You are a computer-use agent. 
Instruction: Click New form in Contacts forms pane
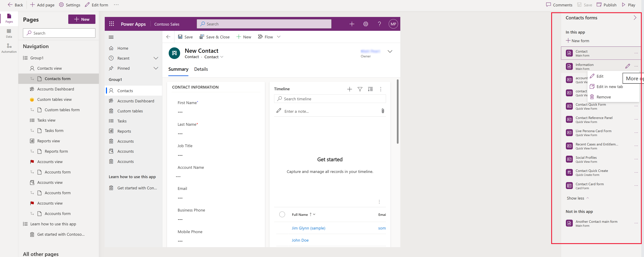(x=577, y=40)
